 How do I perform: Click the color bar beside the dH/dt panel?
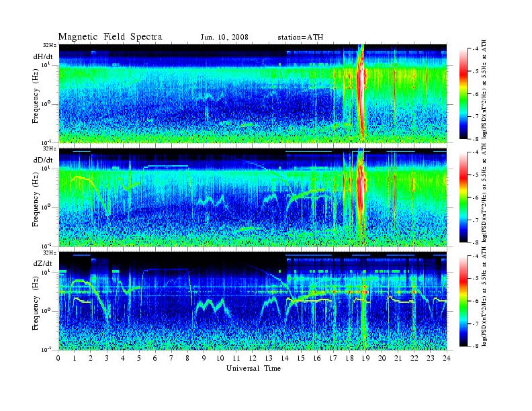click(463, 94)
